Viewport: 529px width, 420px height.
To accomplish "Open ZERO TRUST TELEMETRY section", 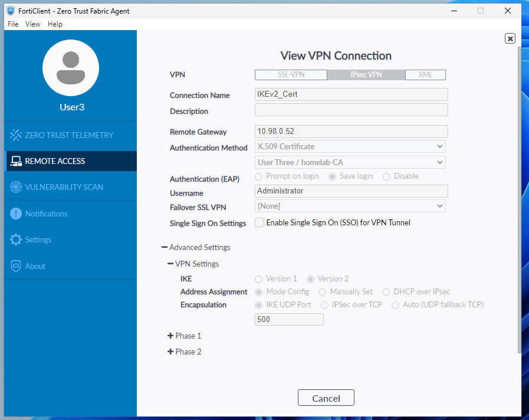I will [x=69, y=135].
